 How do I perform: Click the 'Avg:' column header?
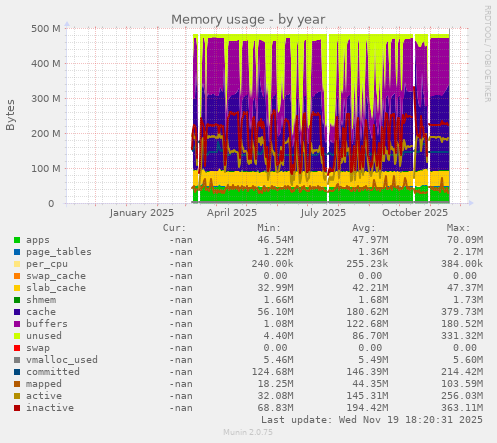(x=364, y=228)
